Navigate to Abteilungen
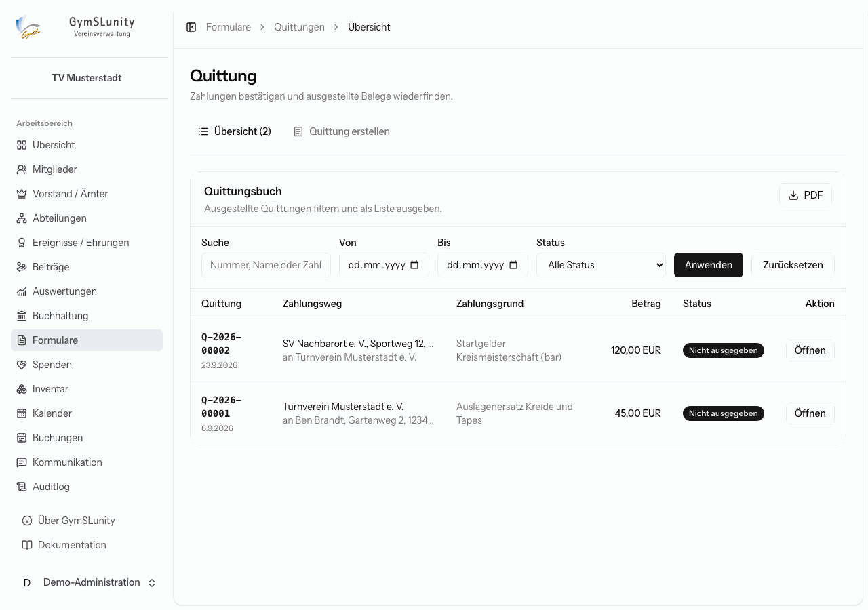Image resolution: width=868 pixels, height=610 pixels. pos(87,218)
